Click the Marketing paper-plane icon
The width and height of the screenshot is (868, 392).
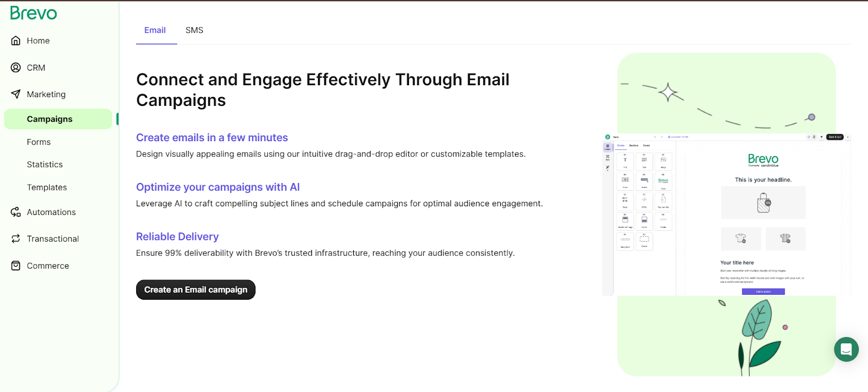pos(16,94)
